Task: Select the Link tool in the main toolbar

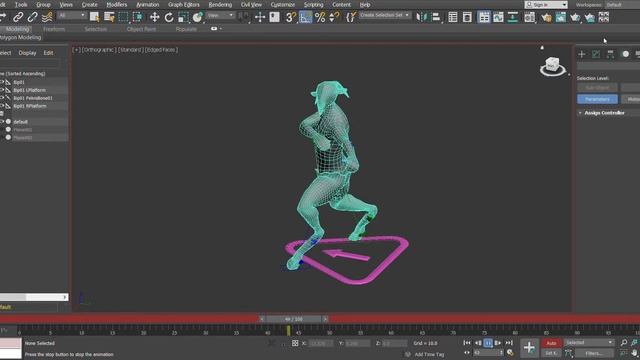Action: pyautogui.click(x=18, y=17)
